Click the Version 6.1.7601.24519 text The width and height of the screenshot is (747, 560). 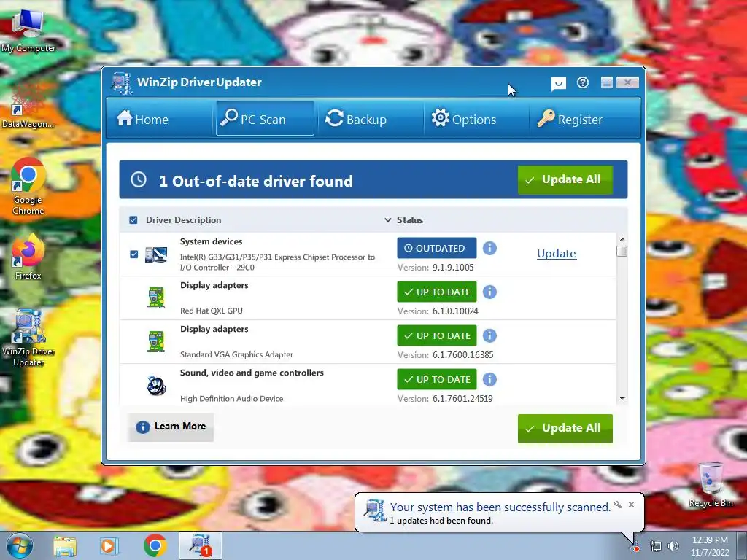(445, 399)
